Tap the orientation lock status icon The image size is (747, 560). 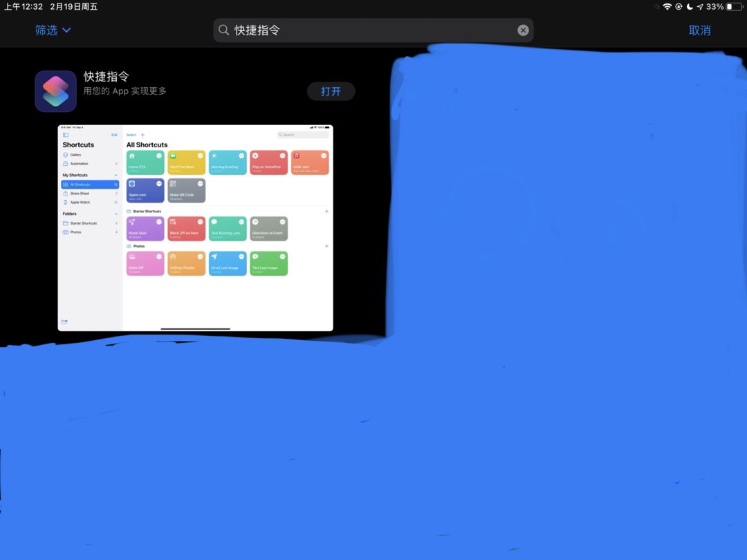tap(679, 7)
